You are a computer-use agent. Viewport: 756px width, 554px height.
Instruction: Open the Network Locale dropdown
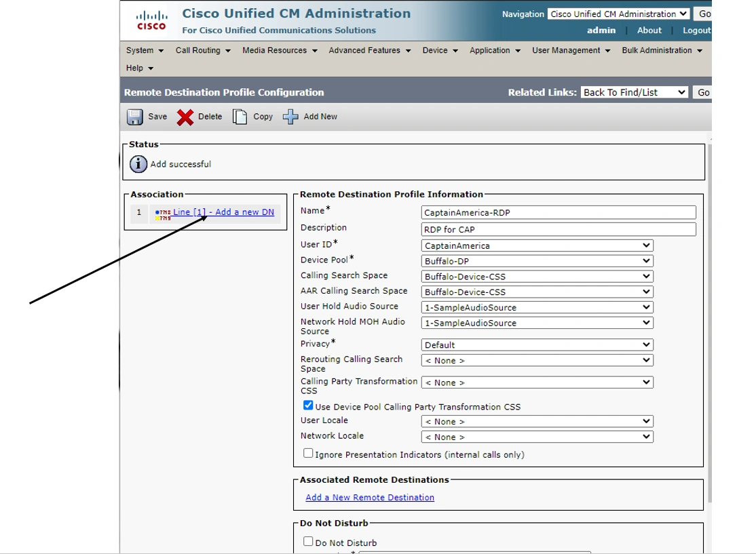[x=537, y=437]
